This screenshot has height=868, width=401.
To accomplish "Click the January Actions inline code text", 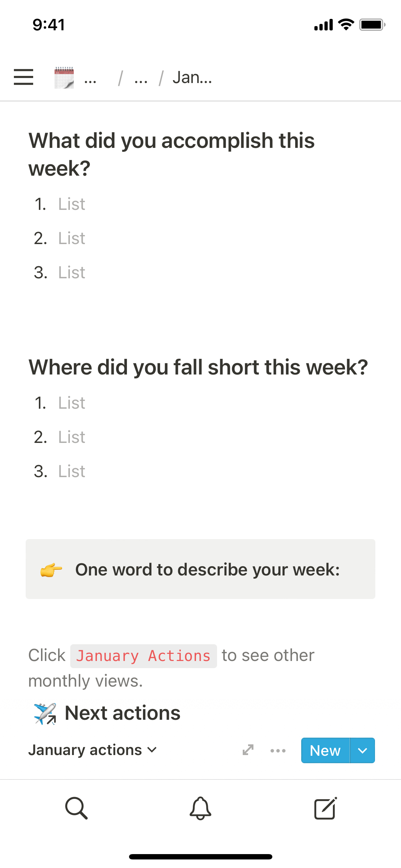I will point(143,656).
